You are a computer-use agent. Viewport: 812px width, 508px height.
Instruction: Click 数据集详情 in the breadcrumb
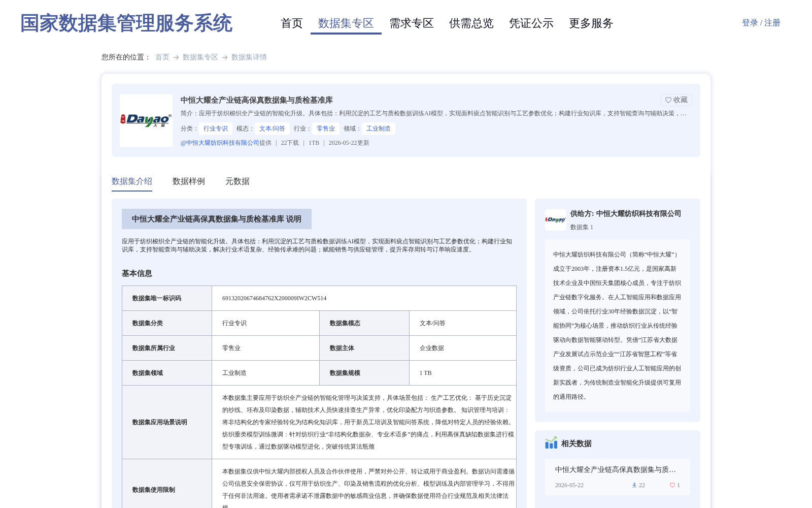[249, 57]
